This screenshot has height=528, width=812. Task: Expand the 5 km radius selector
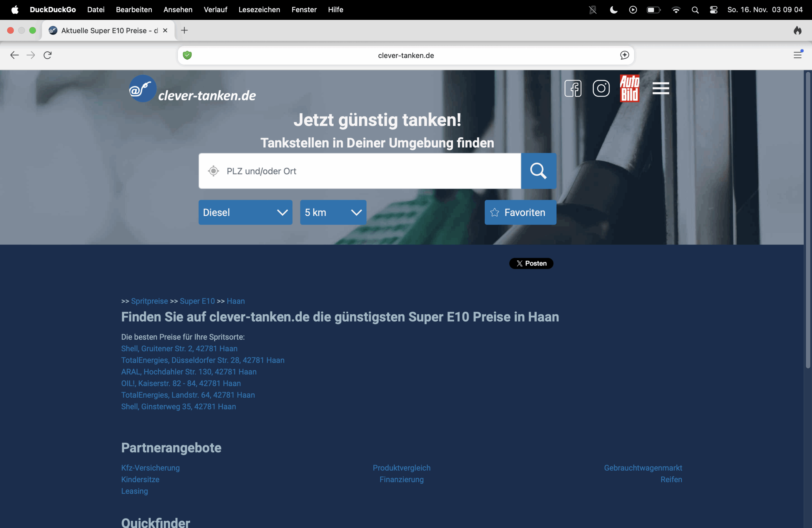pyautogui.click(x=333, y=212)
